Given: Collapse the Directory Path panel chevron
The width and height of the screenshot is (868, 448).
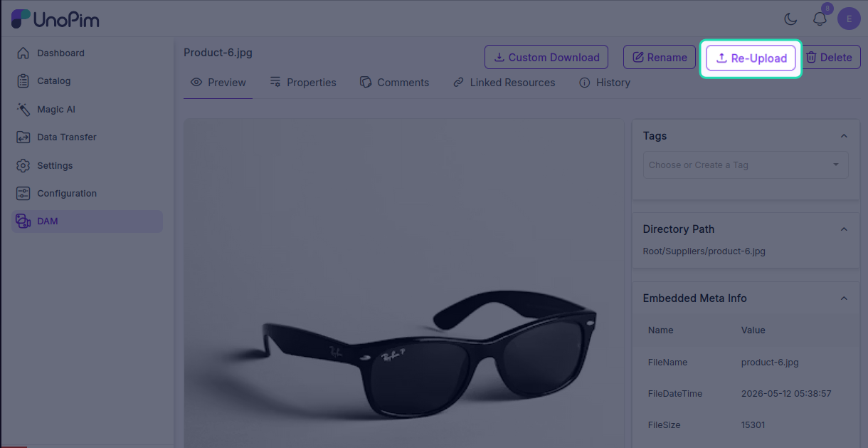Looking at the screenshot, I should [844, 229].
